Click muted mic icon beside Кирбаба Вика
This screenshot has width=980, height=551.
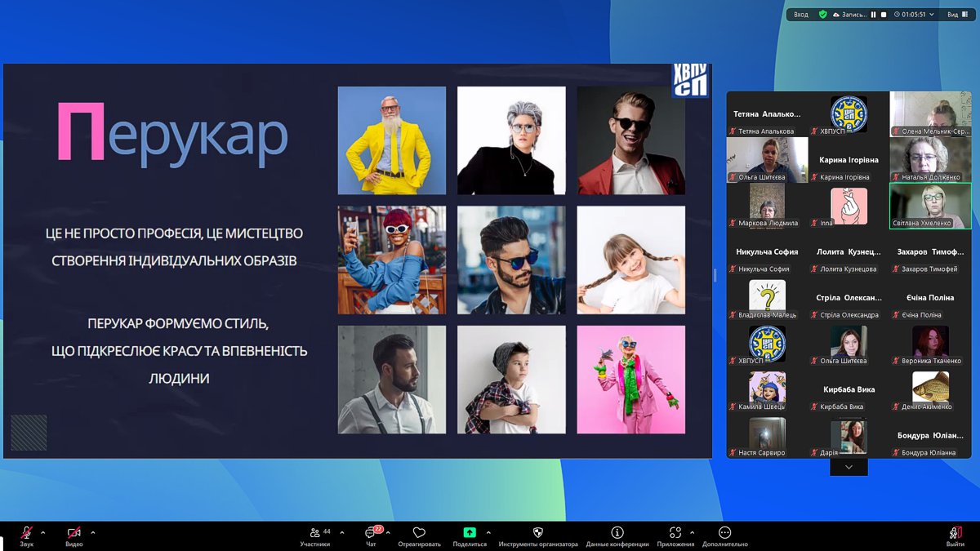click(x=815, y=407)
